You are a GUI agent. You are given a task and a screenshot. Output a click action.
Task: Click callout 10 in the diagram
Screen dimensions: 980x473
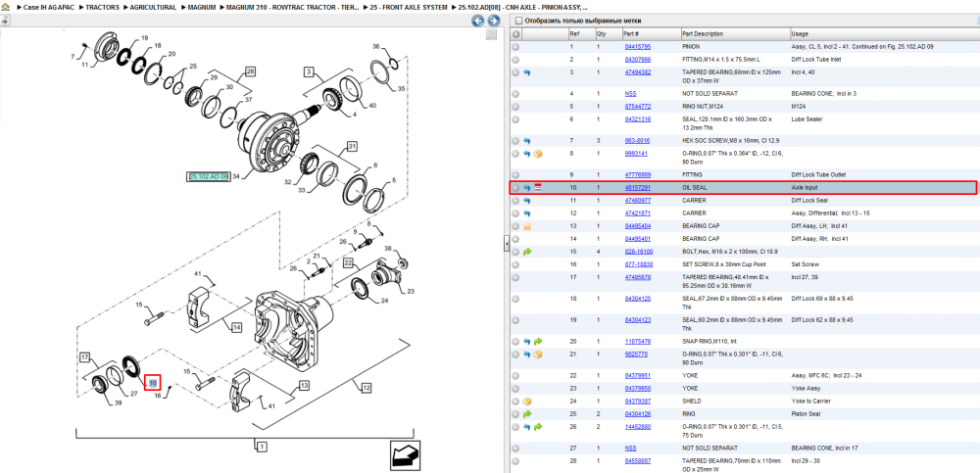point(153,382)
